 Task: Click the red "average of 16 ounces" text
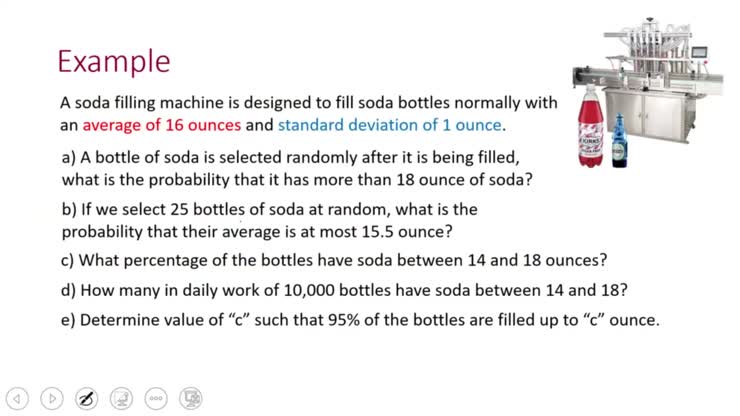click(x=162, y=126)
